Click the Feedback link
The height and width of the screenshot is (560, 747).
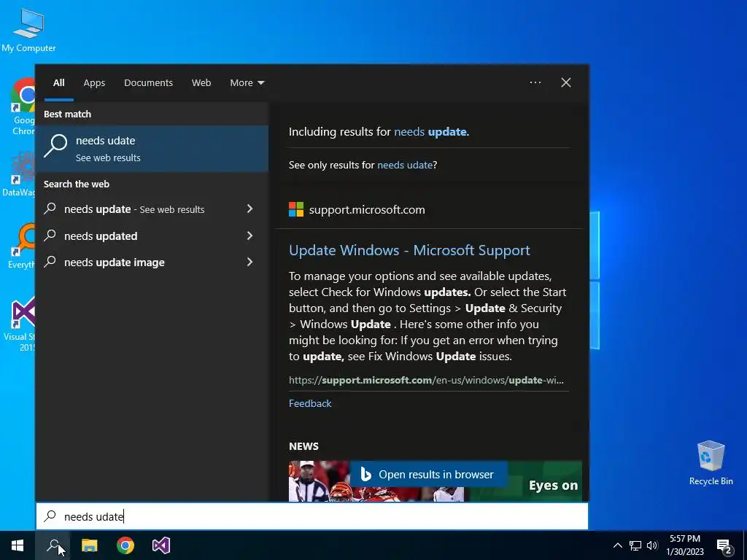click(x=310, y=403)
